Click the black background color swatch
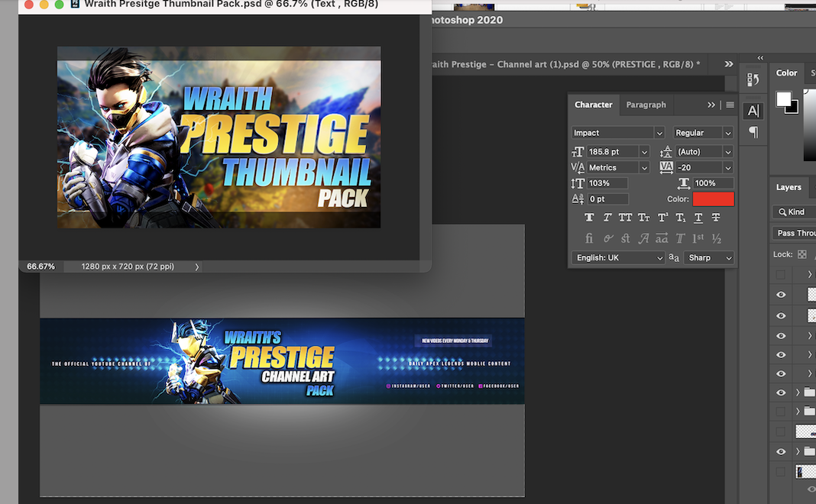The height and width of the screenshot is (504, 816). pos(794,108)
